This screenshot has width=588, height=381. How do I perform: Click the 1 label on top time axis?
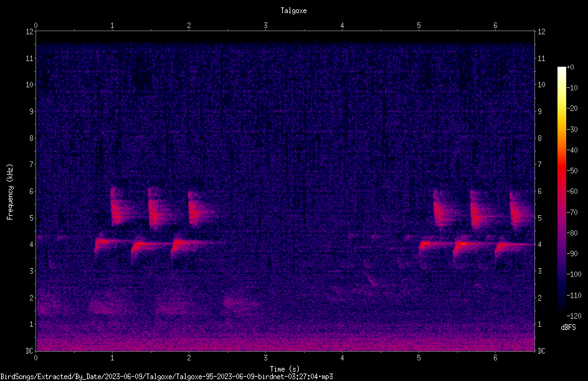point(112,26)
